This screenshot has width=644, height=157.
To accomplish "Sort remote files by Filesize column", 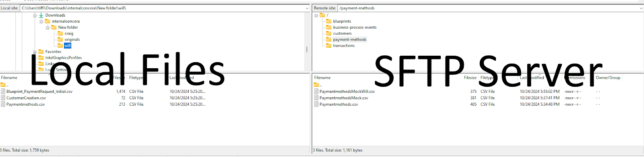I will coord(470,77).
